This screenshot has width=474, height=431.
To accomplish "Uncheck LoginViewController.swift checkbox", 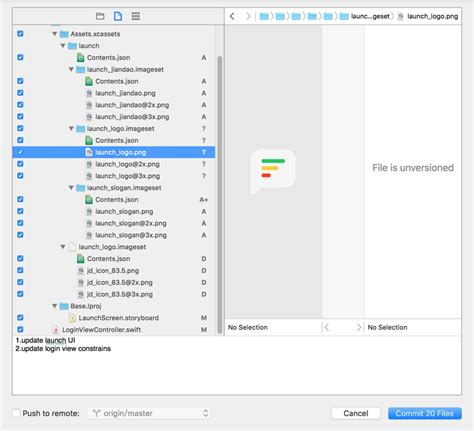I will click(x=20, y=329).
